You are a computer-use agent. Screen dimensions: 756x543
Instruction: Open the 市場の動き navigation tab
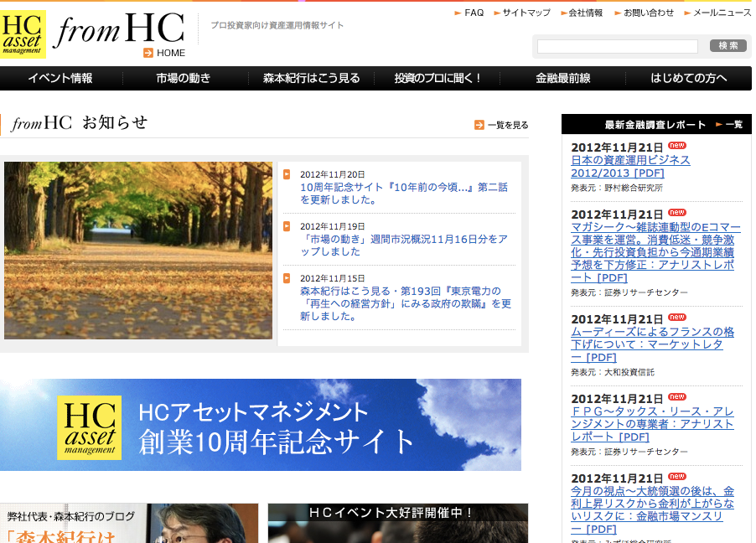coord(184,78)
